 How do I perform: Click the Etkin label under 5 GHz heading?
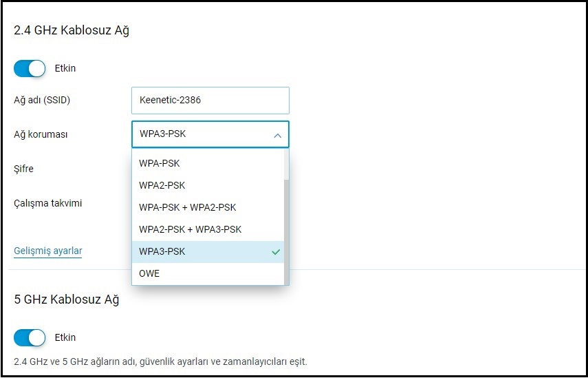point(65,337)
